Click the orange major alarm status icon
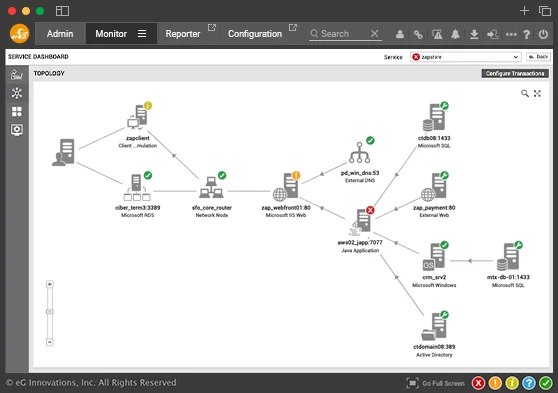This screenshot has height=393, width=558. [x=495, y=383]
